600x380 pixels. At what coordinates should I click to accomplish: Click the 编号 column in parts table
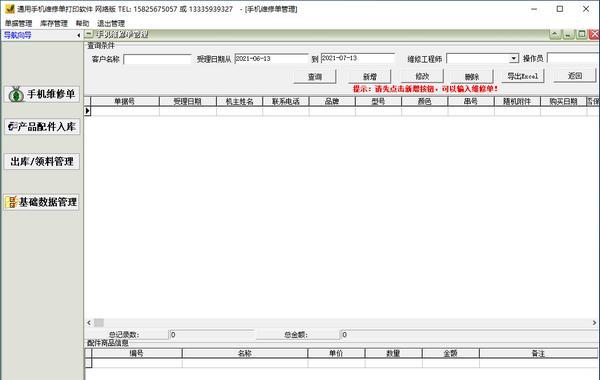point(137,353)
